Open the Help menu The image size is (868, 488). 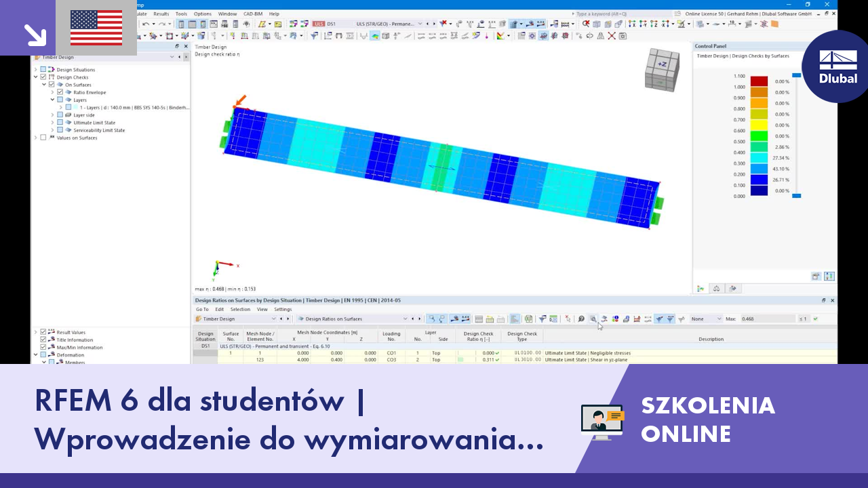point(274,14)
